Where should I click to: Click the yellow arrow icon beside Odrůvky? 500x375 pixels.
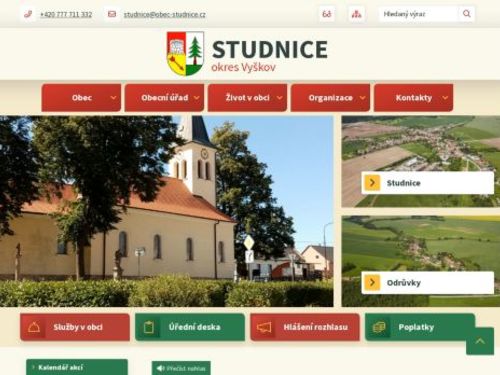(x=372, y=283)
